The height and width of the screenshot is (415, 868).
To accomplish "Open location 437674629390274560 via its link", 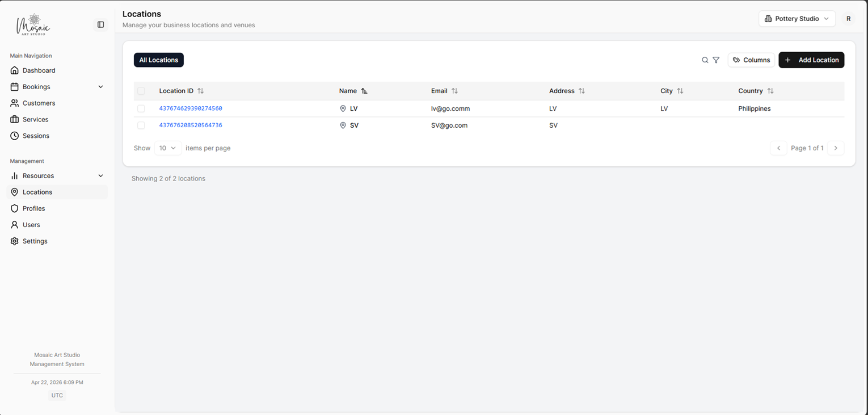I will coord(191,108).
